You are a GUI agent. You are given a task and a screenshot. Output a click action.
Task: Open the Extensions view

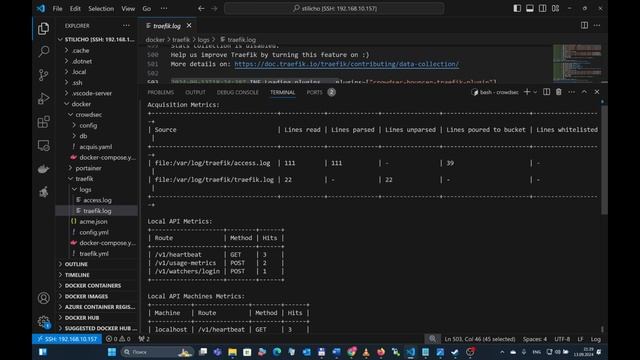[x=43, y=122]
